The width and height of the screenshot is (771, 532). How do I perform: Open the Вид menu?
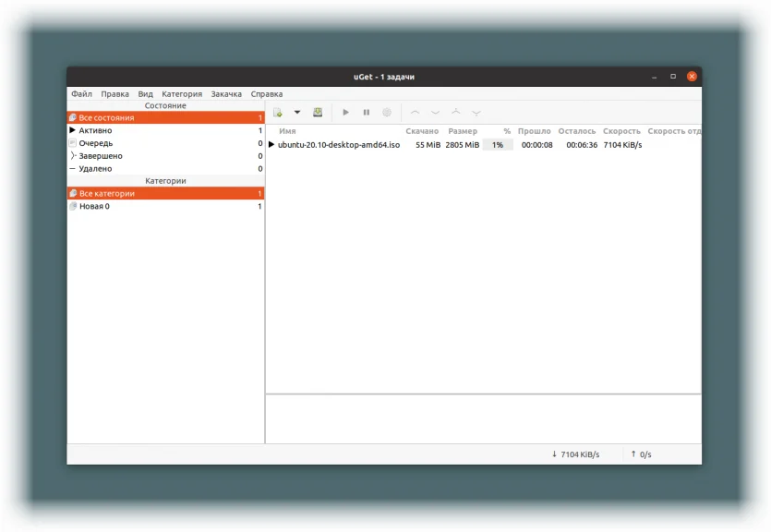click(x=146, y=94)
